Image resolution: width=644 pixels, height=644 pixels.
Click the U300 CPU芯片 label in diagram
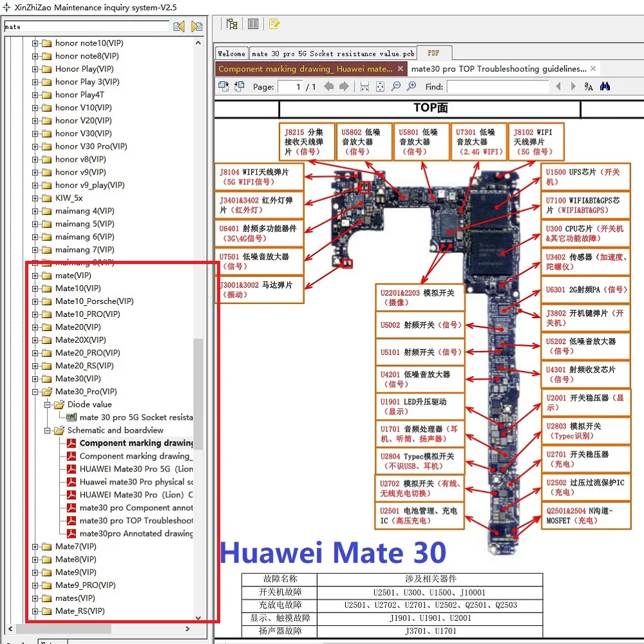click(x=585, y=234)
